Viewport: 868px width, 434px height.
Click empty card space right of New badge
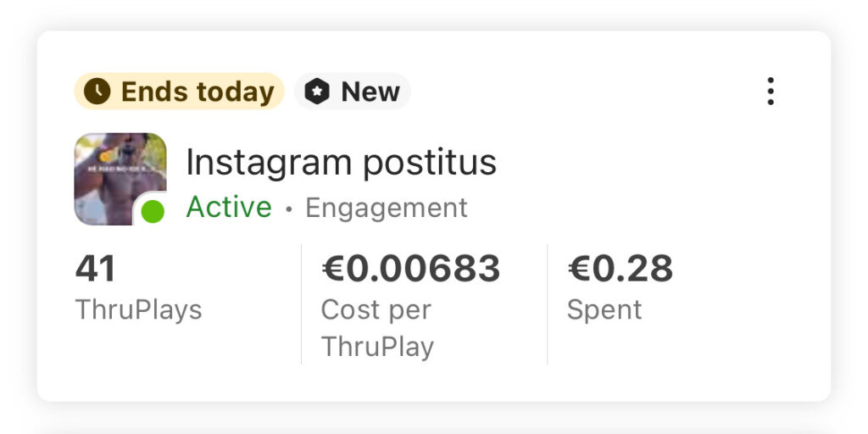click(x=576, y=92)
